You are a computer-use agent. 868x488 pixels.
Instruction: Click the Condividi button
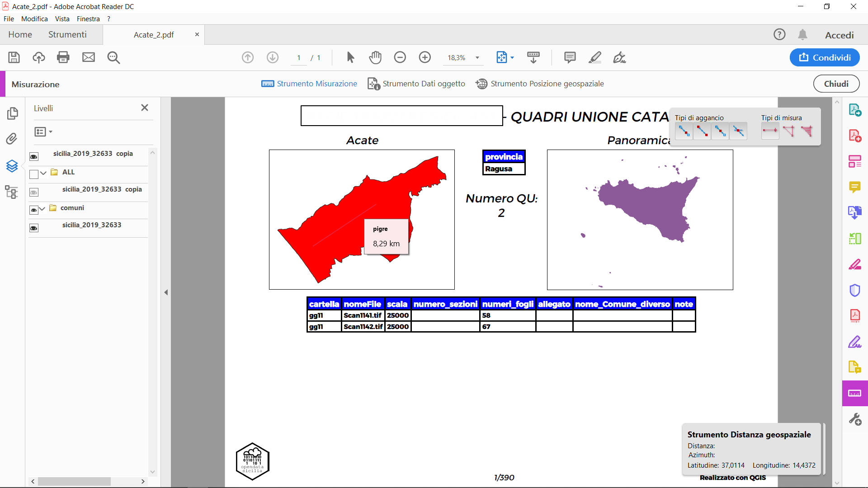(x=824, y=57)
